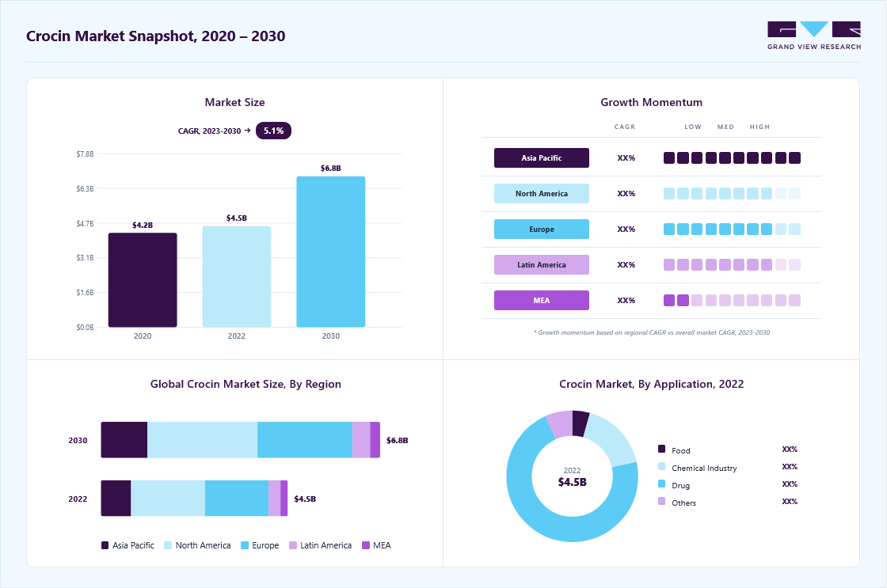Screen dimensions: 887x588
Task: Click the 2030 Europe stacked bar segment
Action: [304, 440]
